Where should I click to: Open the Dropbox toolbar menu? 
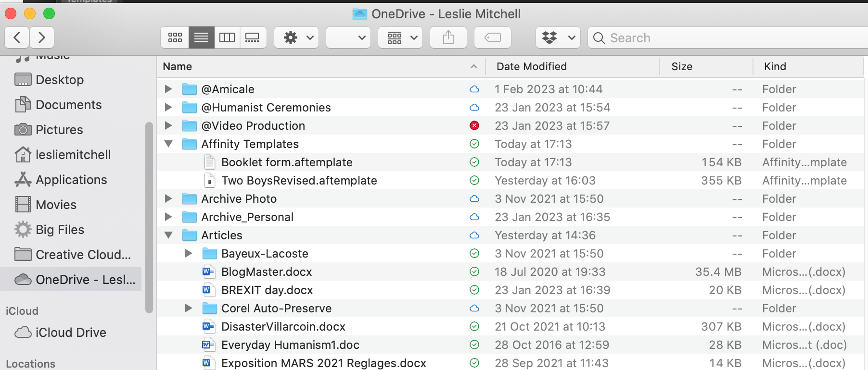(x=558, y=37)
